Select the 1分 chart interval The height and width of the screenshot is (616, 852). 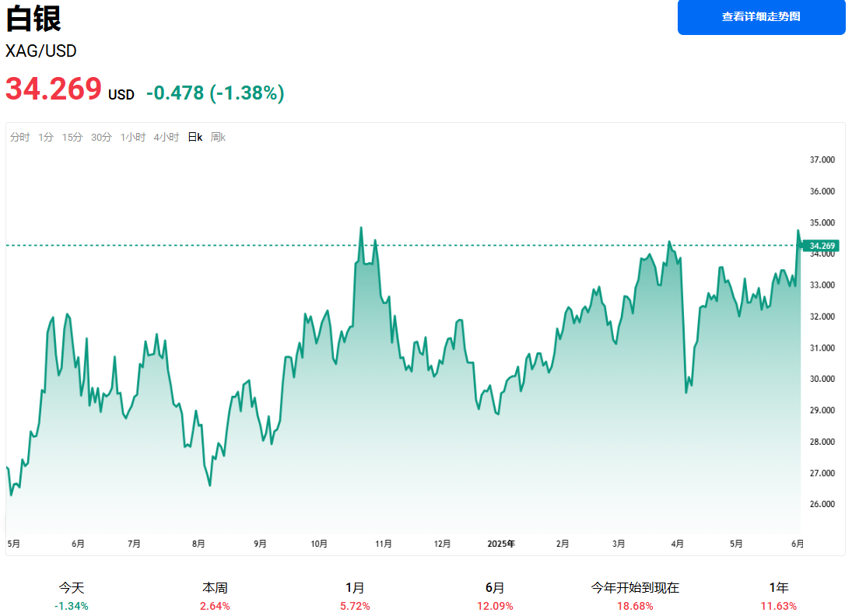coord(46,138)
